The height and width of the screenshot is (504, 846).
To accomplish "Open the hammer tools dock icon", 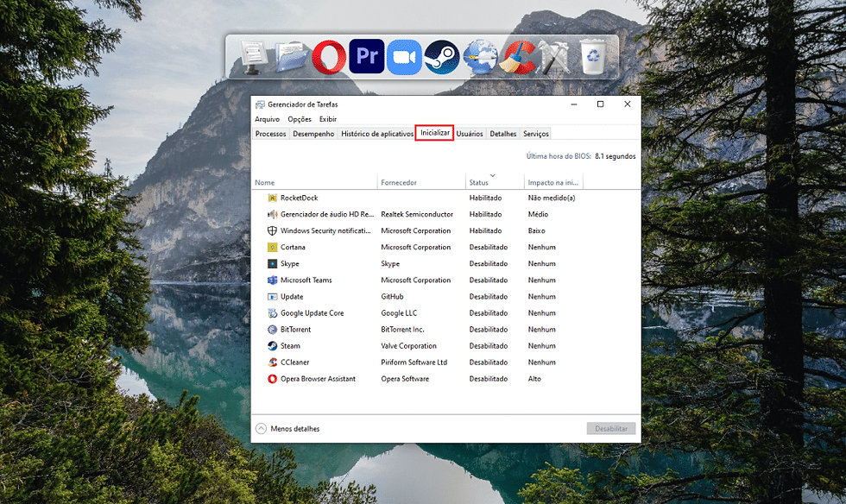I will click(554, 57).
